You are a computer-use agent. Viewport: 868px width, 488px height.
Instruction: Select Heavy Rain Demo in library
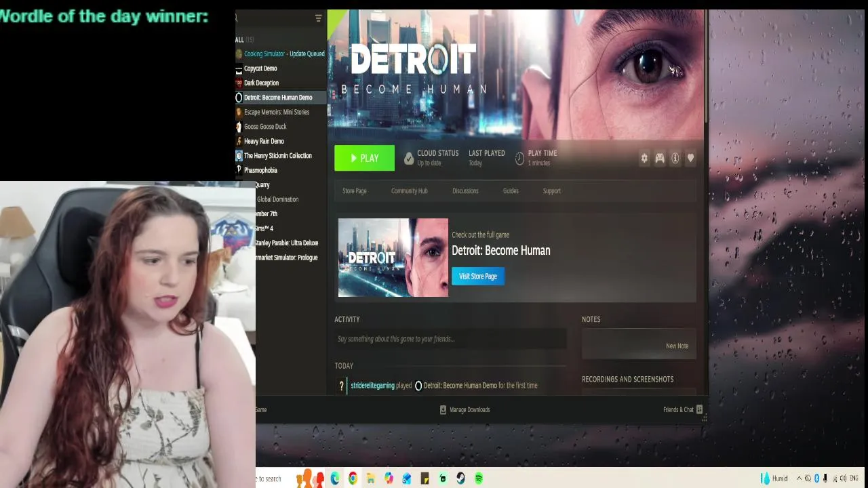[264, 141]
